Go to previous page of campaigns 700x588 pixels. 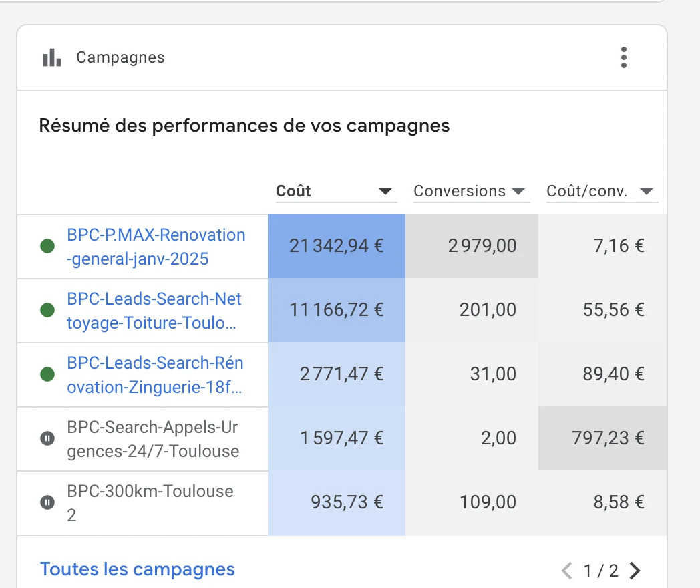pyautogui.click(x=567, y=570)
